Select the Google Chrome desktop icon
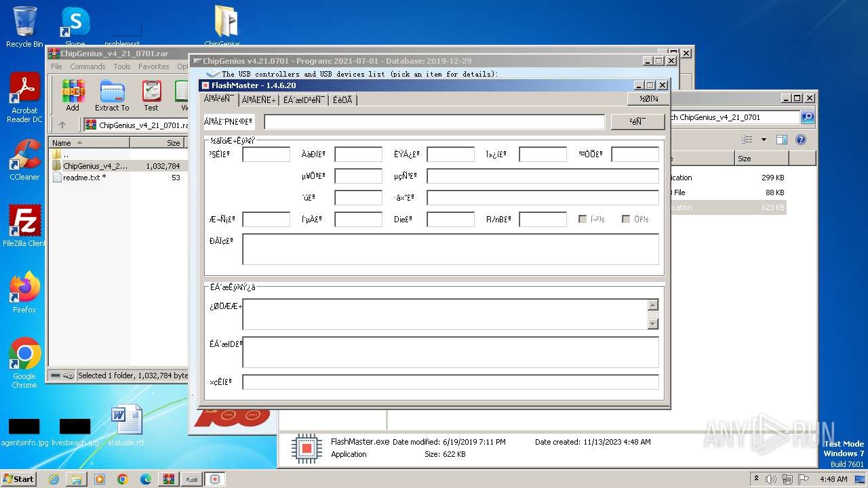 point(24,363)
